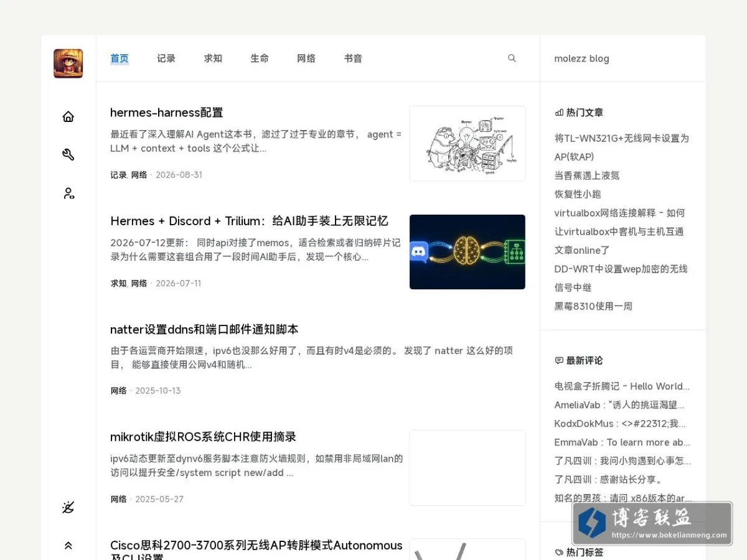The width and height of the screenshot is (747, 560).
Task: Click the 最新评论 section heading
Action: click(579, 360)
